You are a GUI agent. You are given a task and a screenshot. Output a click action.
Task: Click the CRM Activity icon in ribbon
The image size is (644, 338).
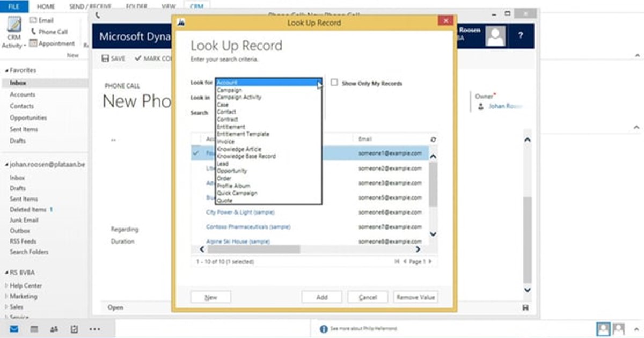(14, 26)
